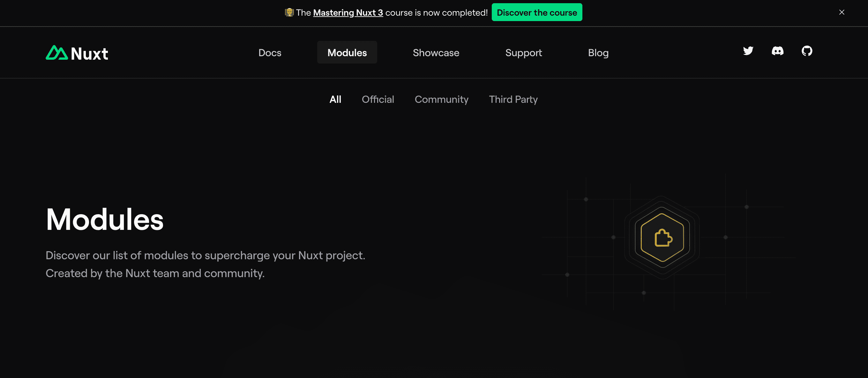Open Nuxt Twitter profile icon
Viewport: 868px width, 378px height.
pyautogui.click(x=748, y=51)
